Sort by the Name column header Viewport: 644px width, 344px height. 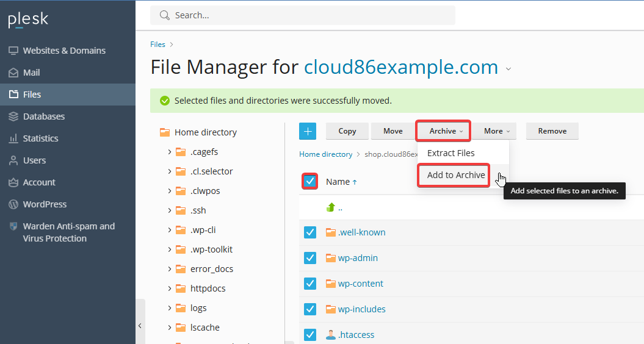[341, 181]
